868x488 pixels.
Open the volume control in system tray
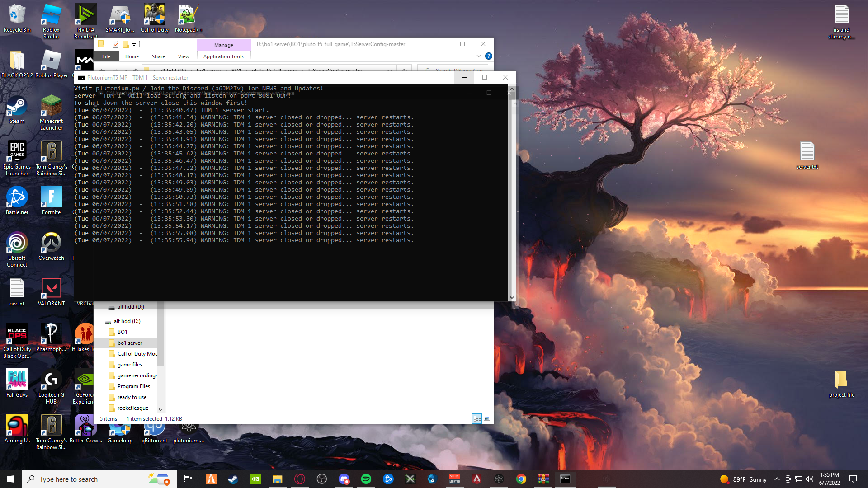coord(810,479)
